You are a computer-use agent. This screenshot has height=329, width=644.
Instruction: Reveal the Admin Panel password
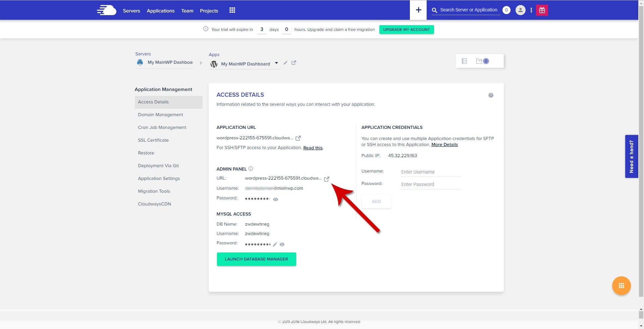pyautogui.click(x=275, y=199)
